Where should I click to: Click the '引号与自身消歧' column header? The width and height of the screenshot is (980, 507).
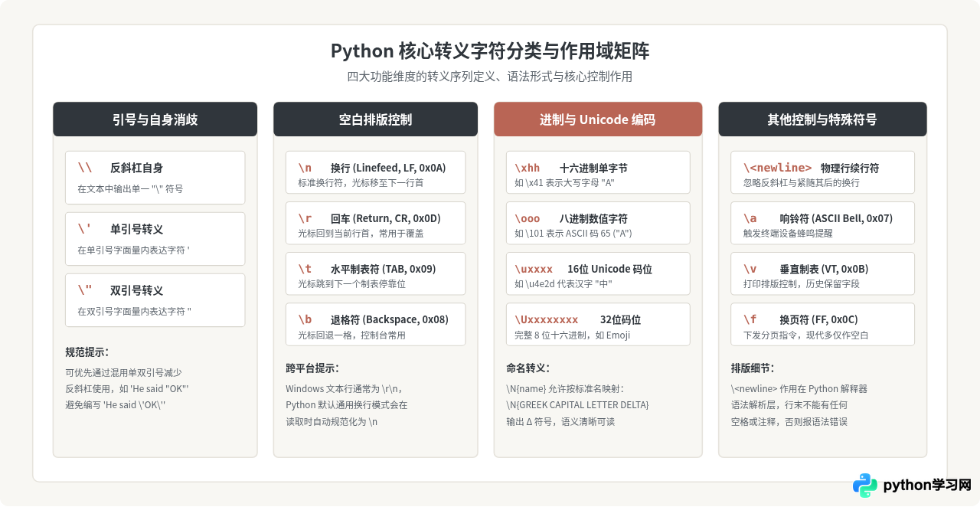click(x=155, y=119)
